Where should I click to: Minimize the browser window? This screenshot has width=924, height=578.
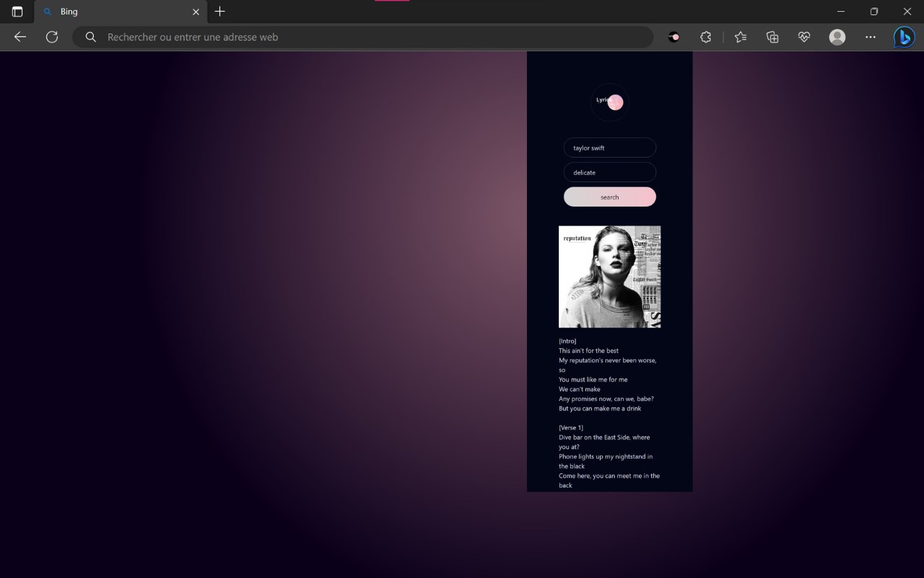[841, 12]
